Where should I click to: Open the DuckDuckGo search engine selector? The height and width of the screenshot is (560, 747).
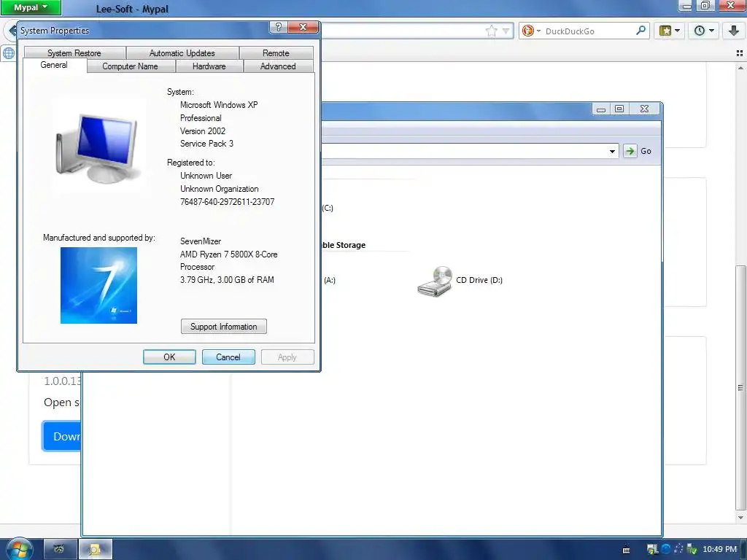coord(531,31)
